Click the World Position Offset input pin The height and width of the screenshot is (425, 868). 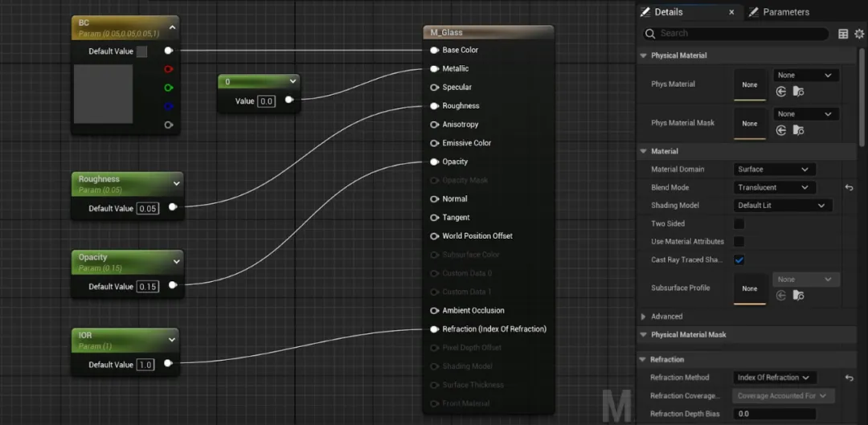(x=435, y=235)
